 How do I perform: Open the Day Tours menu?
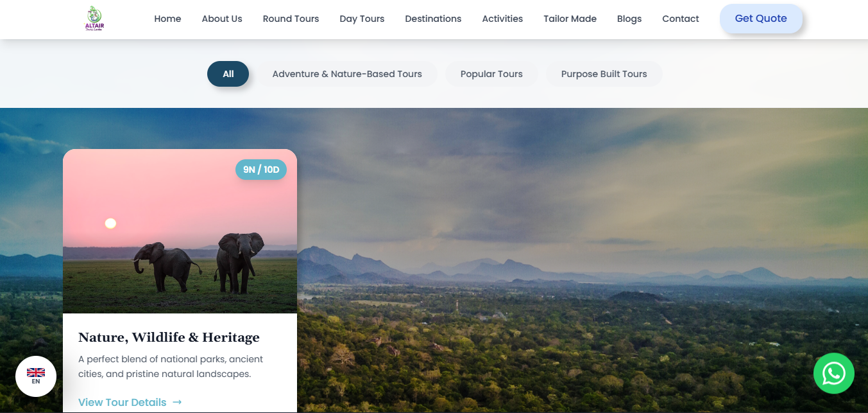(x=362, y=19)
